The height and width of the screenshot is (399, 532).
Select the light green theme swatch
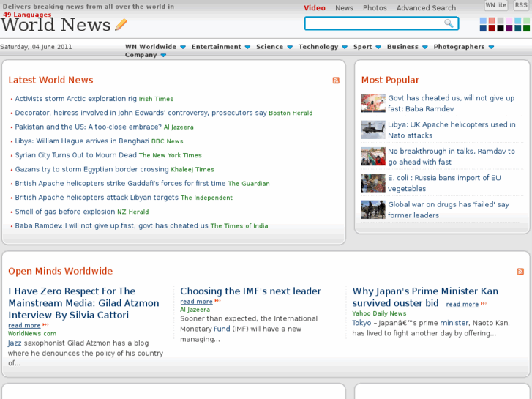pos(526,20)
